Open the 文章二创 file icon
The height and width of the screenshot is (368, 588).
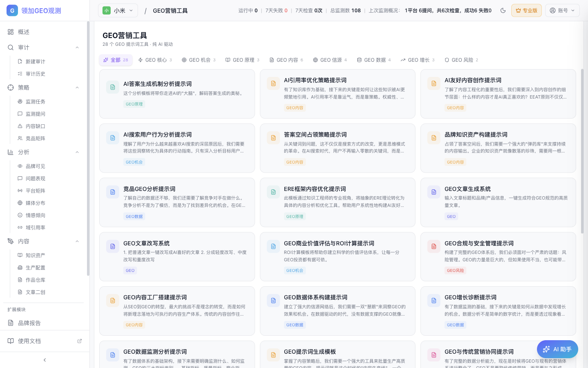click(20, 292)
